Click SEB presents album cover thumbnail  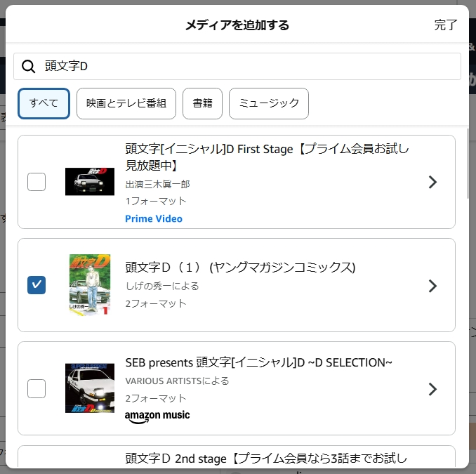90,388
